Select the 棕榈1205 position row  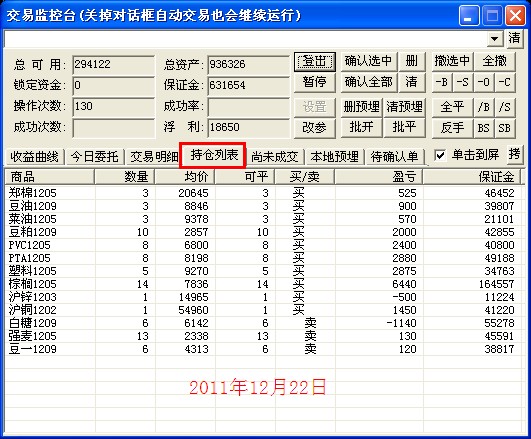pyautogui.click(x=265, y=284)
